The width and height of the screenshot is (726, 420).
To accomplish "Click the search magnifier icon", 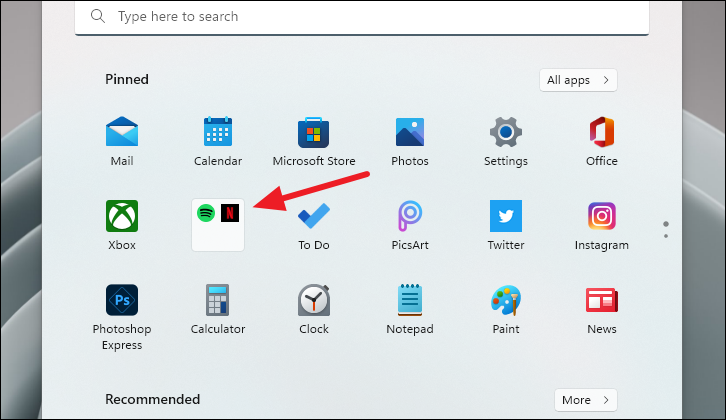I will tap(98, 16).
